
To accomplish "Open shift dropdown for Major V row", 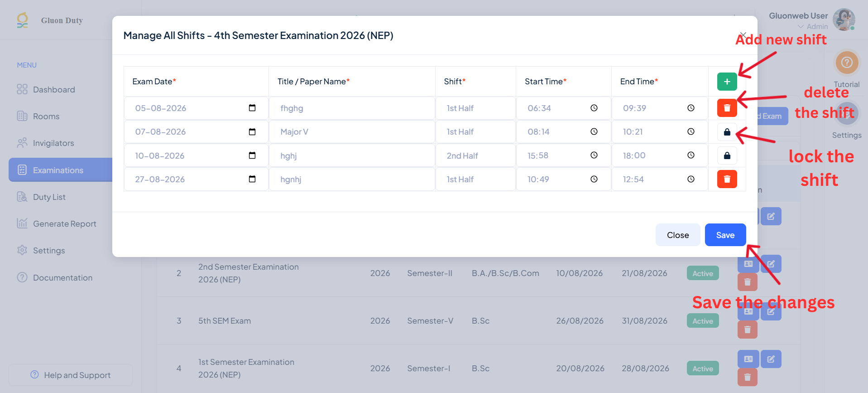I will point(475,132).
